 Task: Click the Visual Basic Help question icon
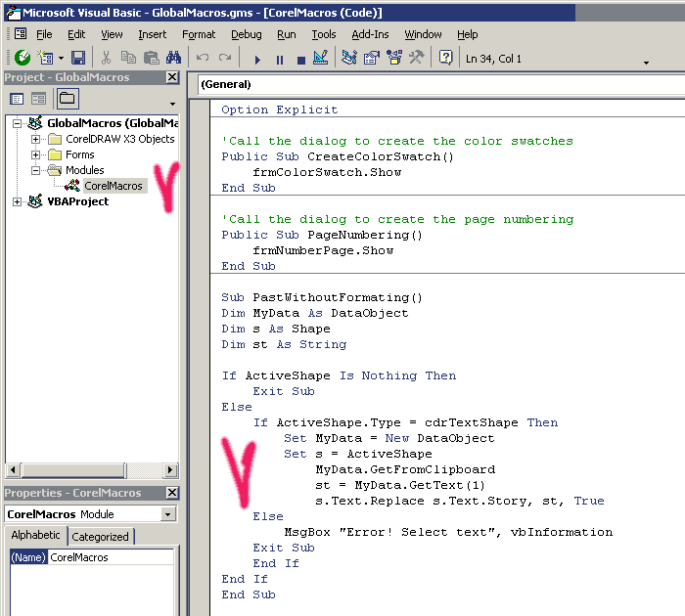click(x=445, y=58)
